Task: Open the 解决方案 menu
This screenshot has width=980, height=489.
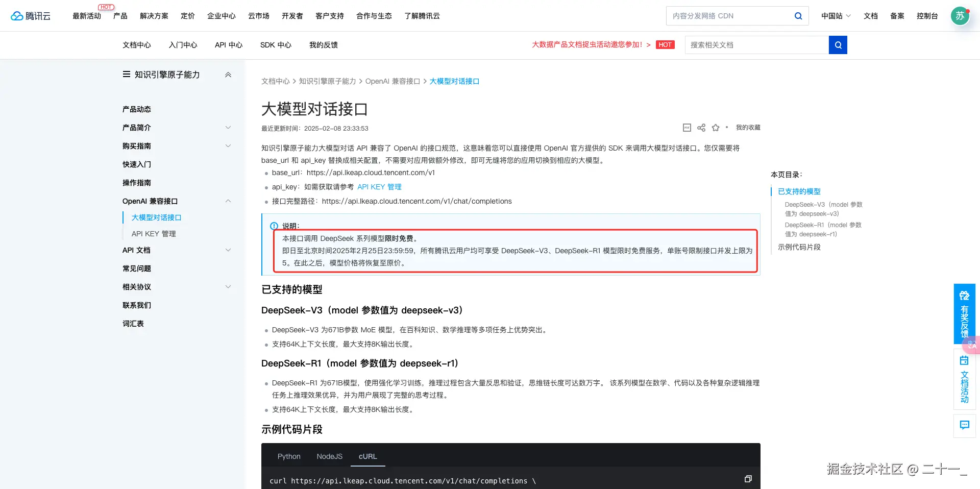Action: (x=154, y=16)
